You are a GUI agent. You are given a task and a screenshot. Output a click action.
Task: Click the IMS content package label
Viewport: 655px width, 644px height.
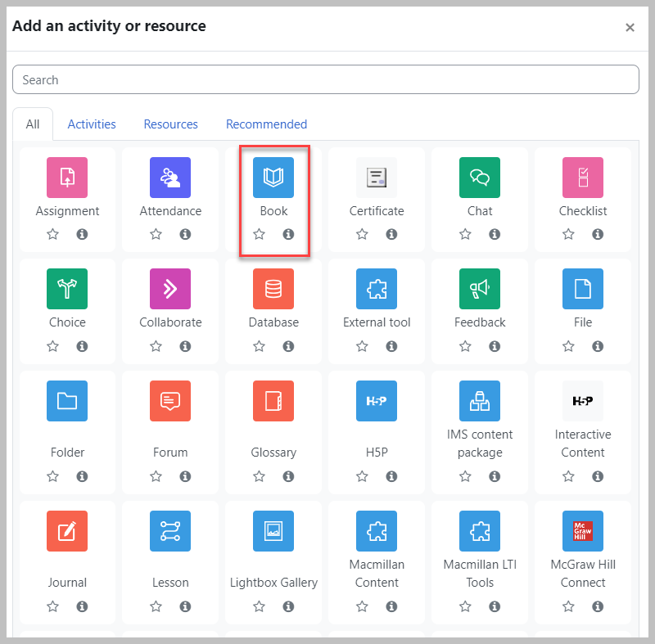[x=480, y=444]
